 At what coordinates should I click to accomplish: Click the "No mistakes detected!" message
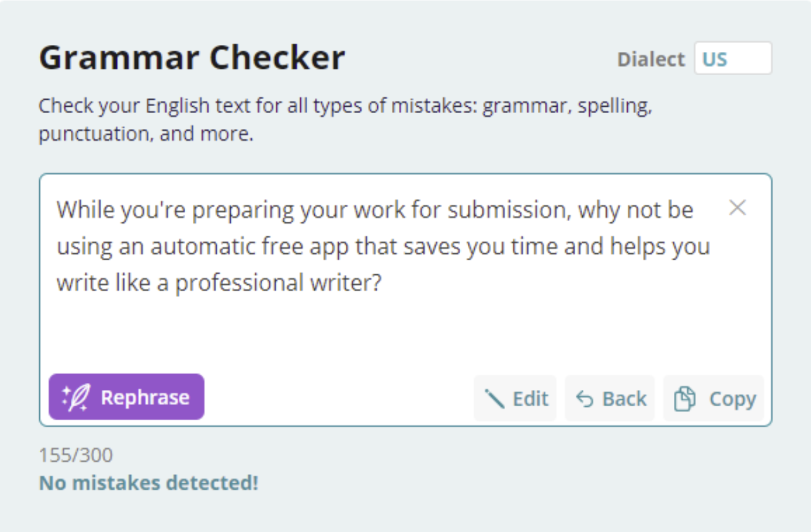point(149,483)
